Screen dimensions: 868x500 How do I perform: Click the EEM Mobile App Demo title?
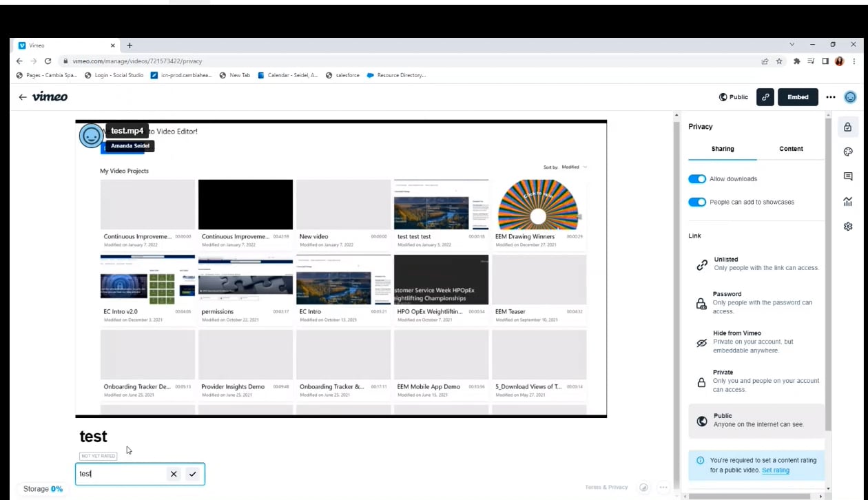tap(428, 386)
